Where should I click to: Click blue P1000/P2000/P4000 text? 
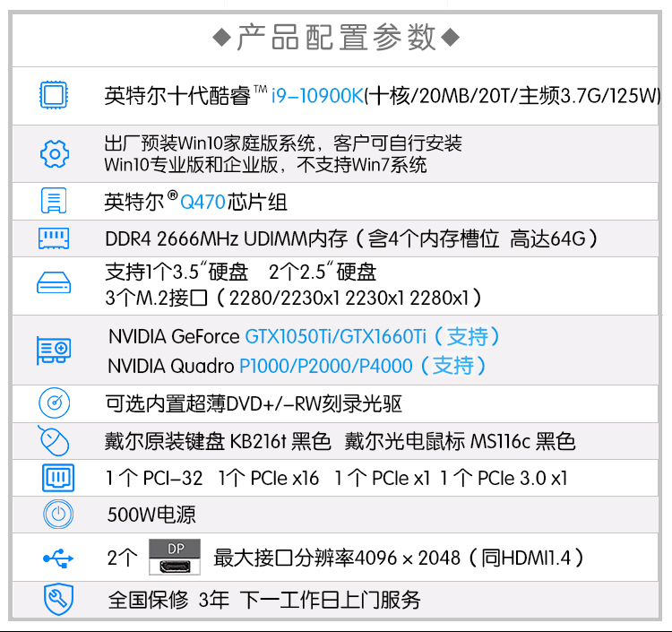[326, 366]
